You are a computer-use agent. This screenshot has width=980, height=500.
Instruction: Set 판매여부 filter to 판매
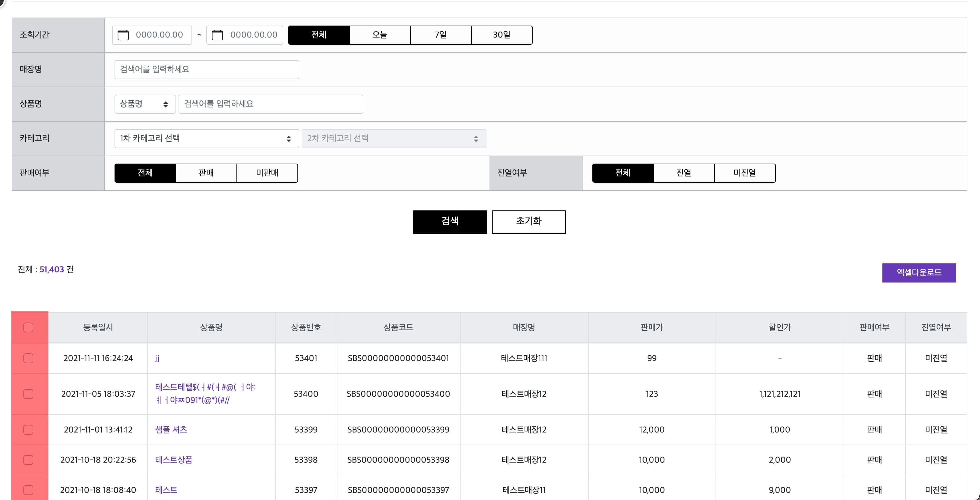pyautogui.click(x=206, y=173)
